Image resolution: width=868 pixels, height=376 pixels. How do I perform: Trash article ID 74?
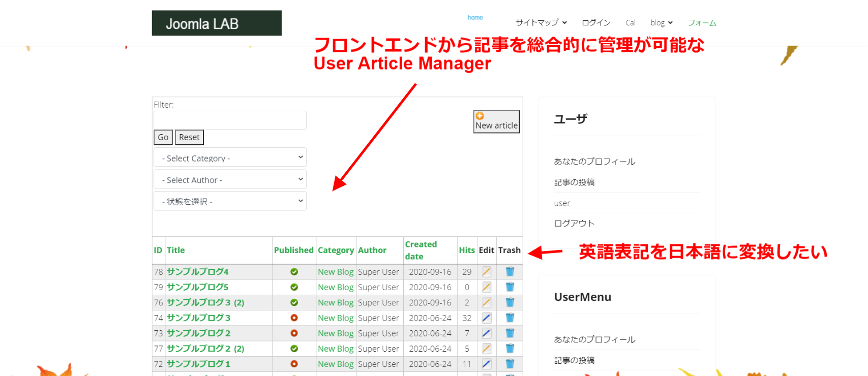coord(510,318)
